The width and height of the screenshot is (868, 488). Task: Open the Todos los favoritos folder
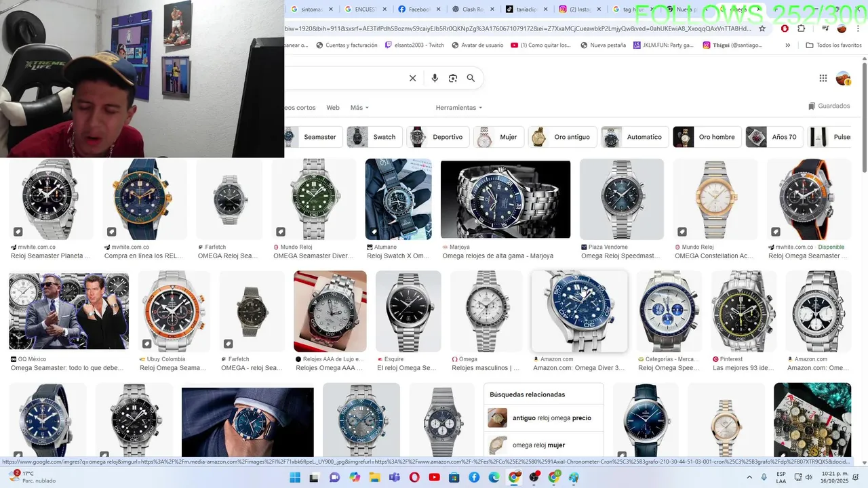click(833, 45)
